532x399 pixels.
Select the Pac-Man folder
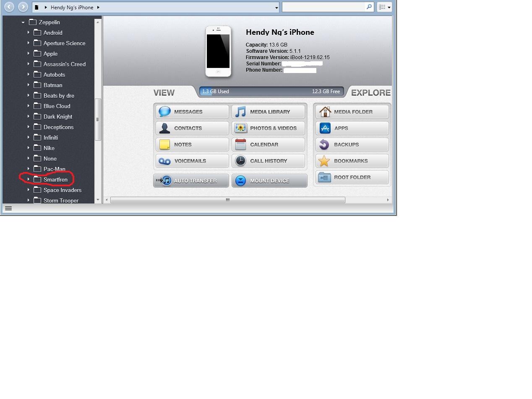(x=55, y=169)
